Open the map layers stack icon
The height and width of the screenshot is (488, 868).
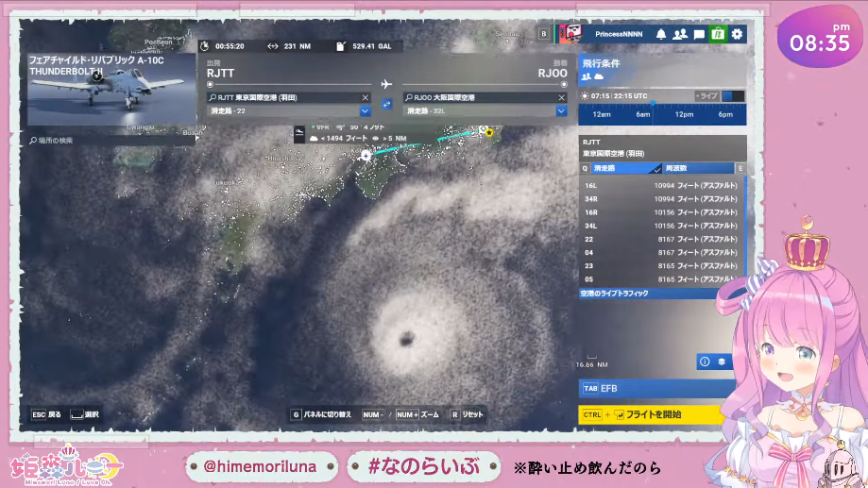click(x=722, y=362)
